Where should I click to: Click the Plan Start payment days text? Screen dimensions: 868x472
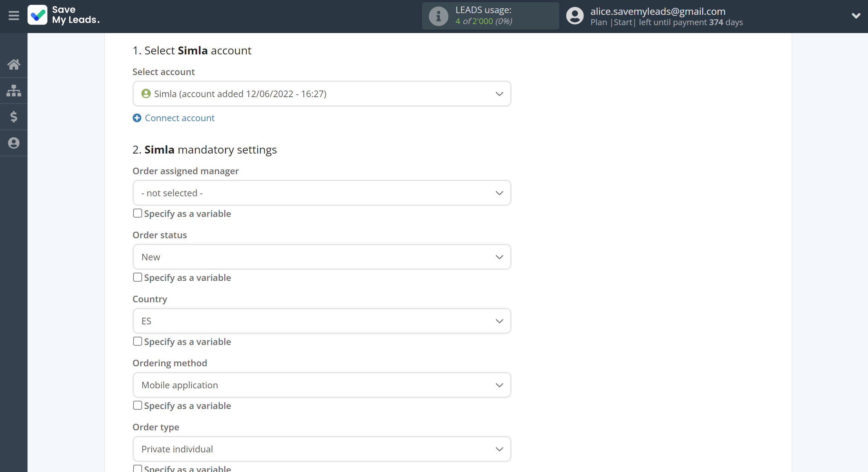[666, 22]
